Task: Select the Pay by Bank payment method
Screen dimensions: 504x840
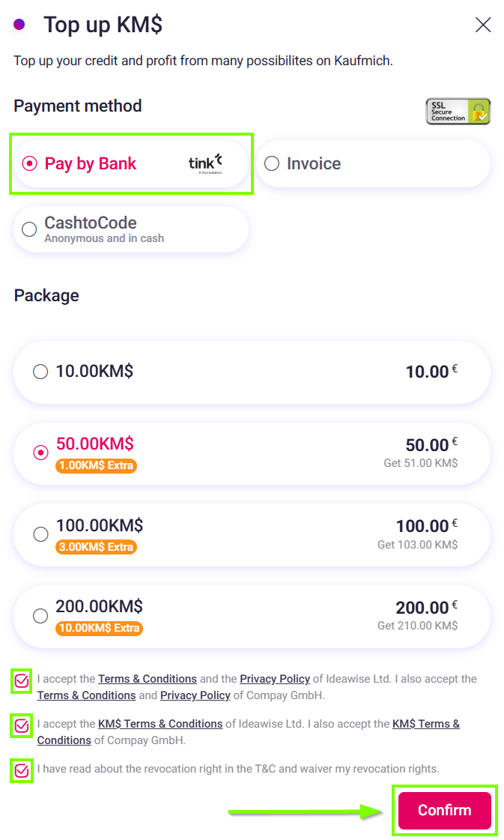Action: [131, 164]
